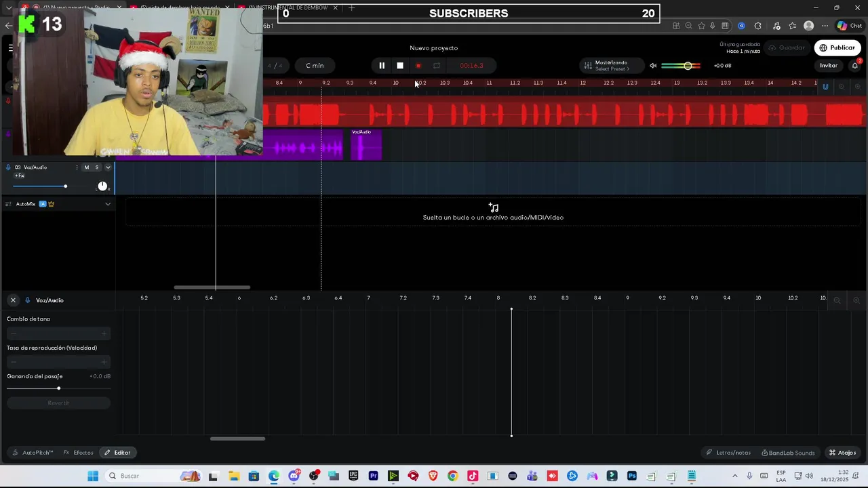
Task: Open the browser extensions puzzle icon
Action: point(757,26)
